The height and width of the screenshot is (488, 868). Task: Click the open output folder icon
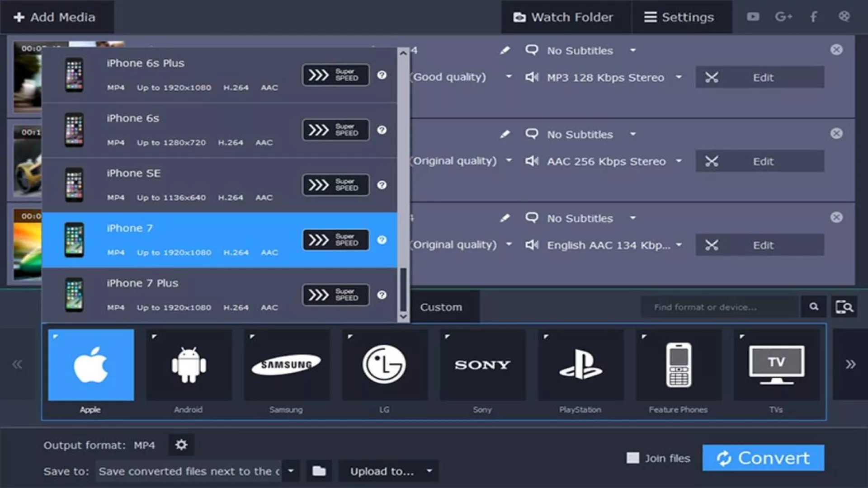319,471
